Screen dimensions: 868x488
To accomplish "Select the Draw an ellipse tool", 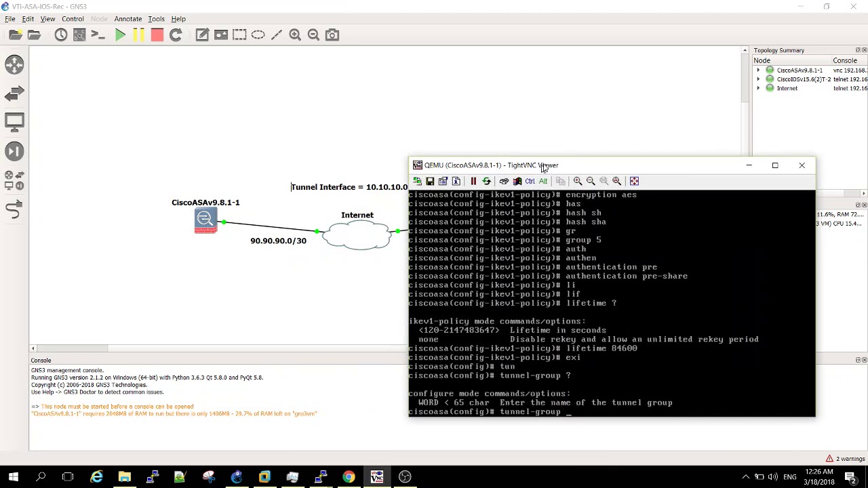I will (258, 35).
